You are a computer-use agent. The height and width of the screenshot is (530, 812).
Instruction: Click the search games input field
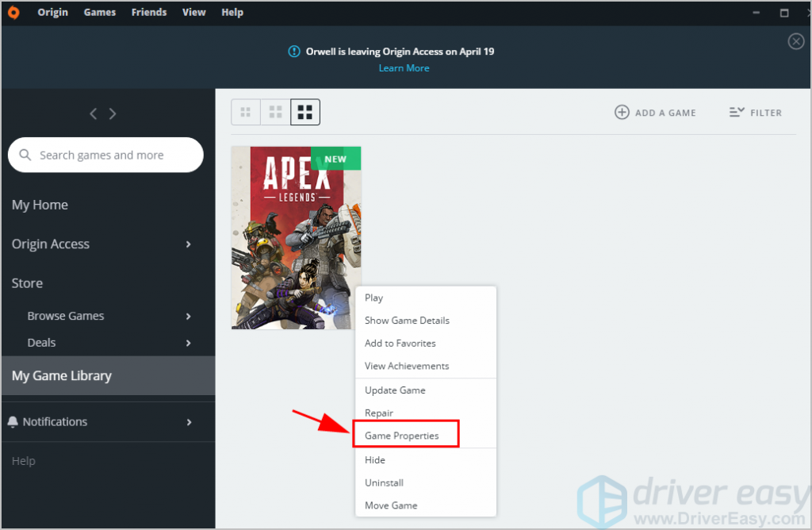(x=111, y=156)
